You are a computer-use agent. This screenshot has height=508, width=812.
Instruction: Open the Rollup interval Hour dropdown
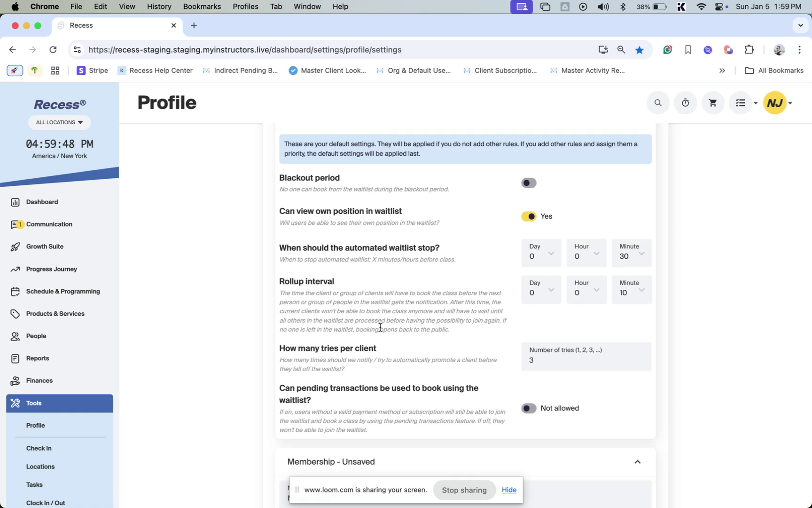click(586, 289)
